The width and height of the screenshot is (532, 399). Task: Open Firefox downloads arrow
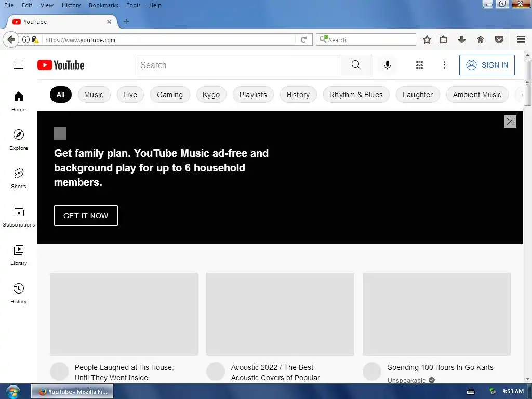pyautogui.click(x=462, y=39)
